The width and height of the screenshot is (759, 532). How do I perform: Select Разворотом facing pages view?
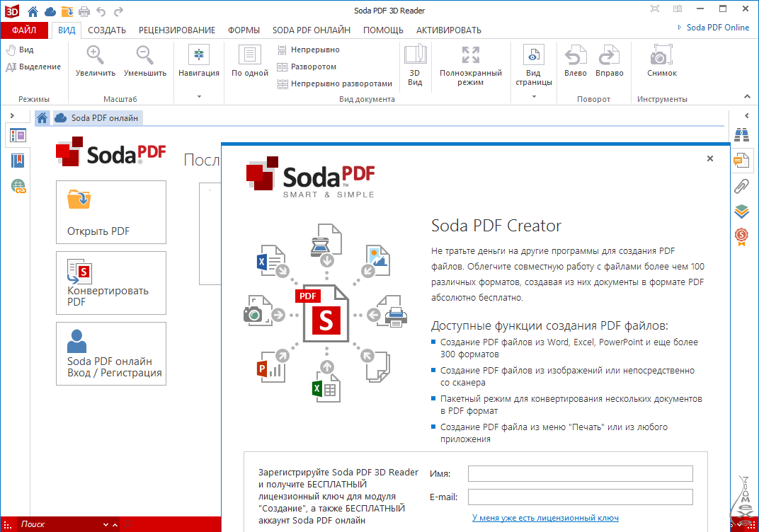(307, 66)
